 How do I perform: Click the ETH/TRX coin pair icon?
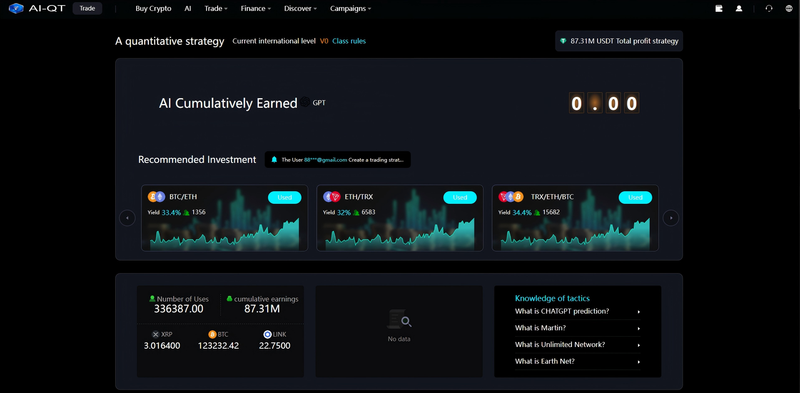332,196
